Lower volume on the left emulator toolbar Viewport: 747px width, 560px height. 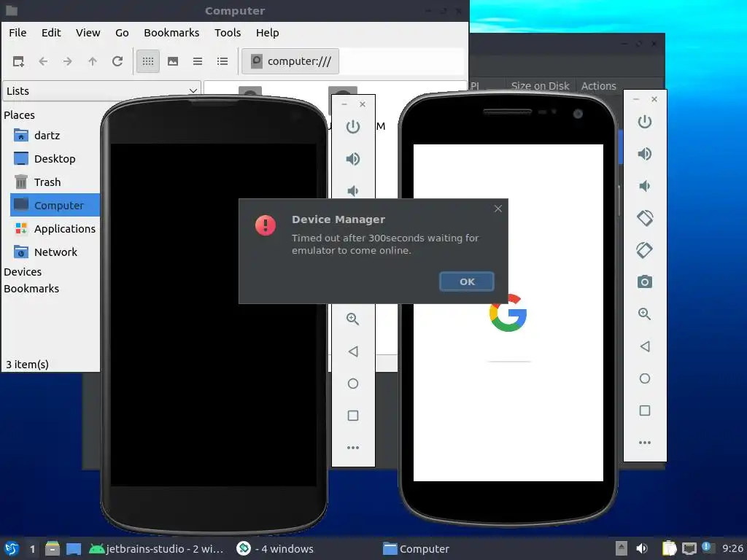click(x=353, y=191)
